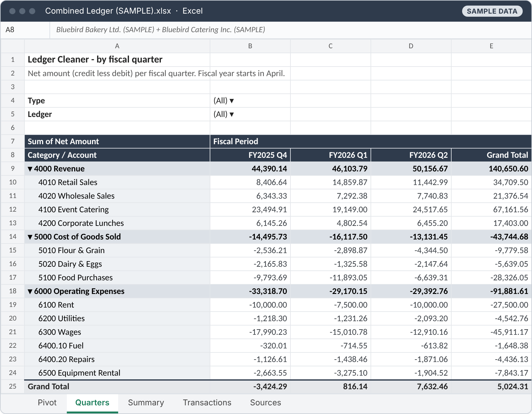532x414 pixels.
Task: Collapse the 4000 Revenue group
Action: coord(30,169)
